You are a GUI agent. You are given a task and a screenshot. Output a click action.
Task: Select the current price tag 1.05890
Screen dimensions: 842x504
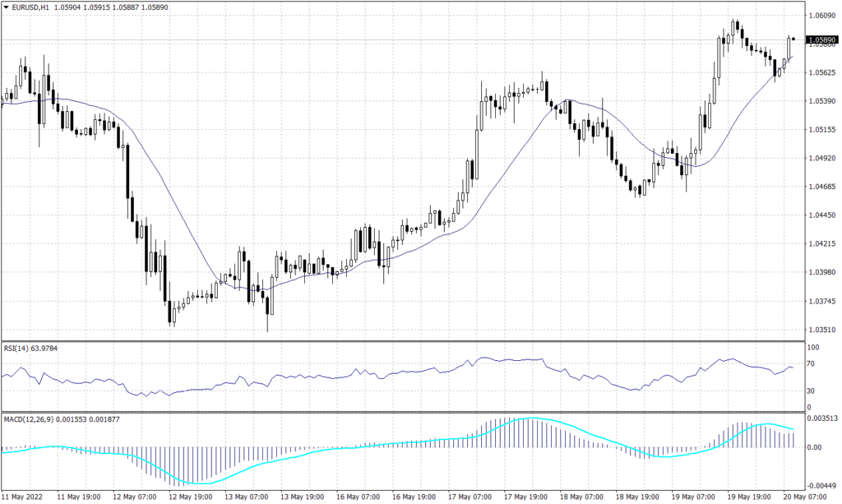(821, 39)
